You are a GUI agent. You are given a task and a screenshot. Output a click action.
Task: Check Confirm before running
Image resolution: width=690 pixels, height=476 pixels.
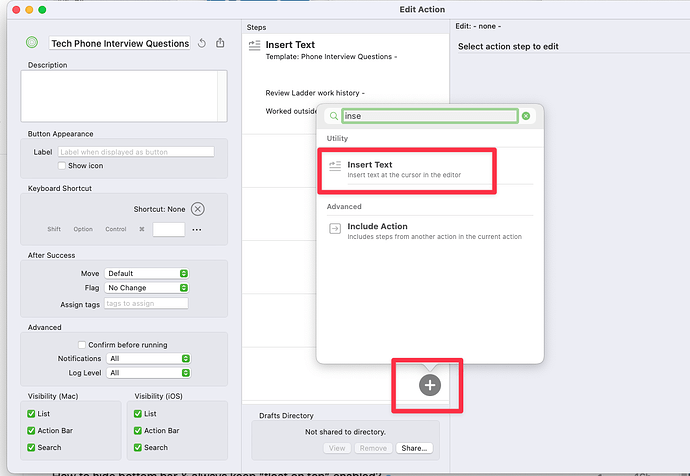point(82,344)
